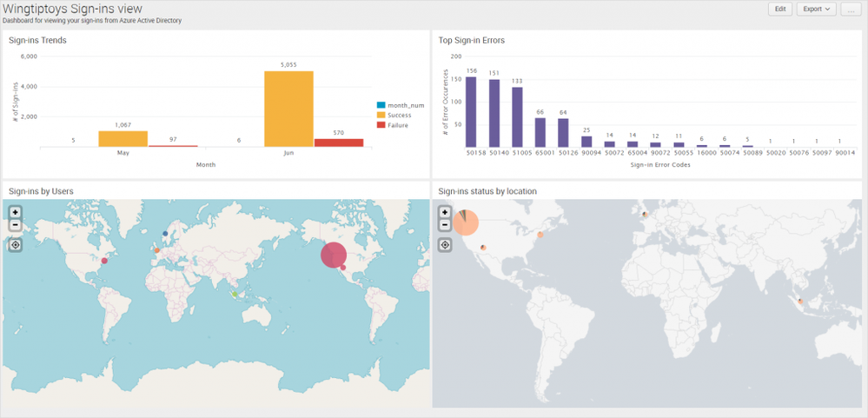Reset view on Sign-ins status by location map
Screen dimensions: 868x418
445,245
